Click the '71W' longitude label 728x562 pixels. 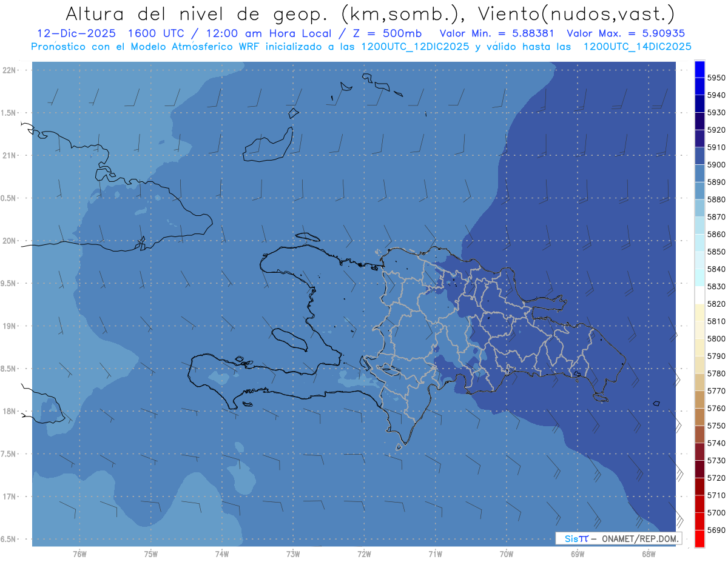[x=435, y=554]
